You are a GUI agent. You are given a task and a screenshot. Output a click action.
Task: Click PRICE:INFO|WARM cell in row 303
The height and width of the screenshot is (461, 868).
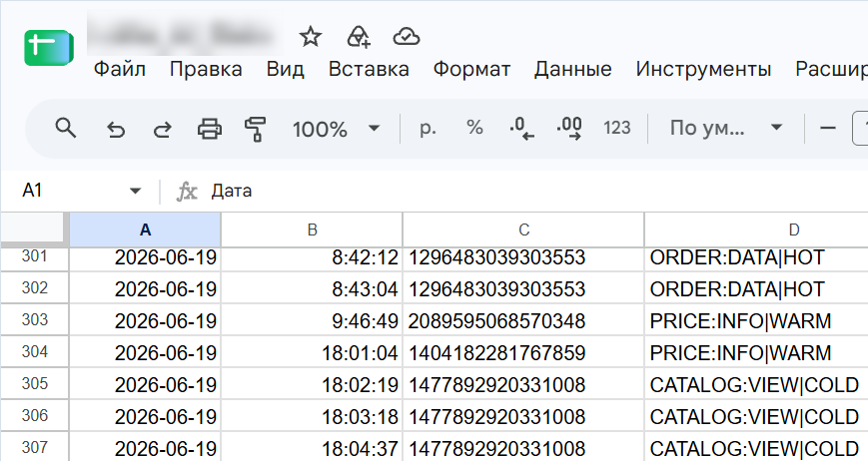[756, 320]
